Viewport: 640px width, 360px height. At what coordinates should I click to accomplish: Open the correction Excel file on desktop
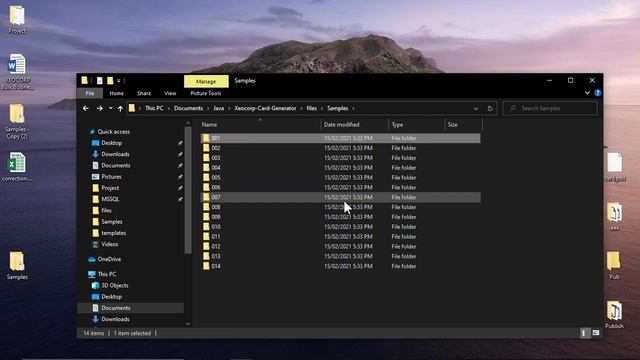17,167
